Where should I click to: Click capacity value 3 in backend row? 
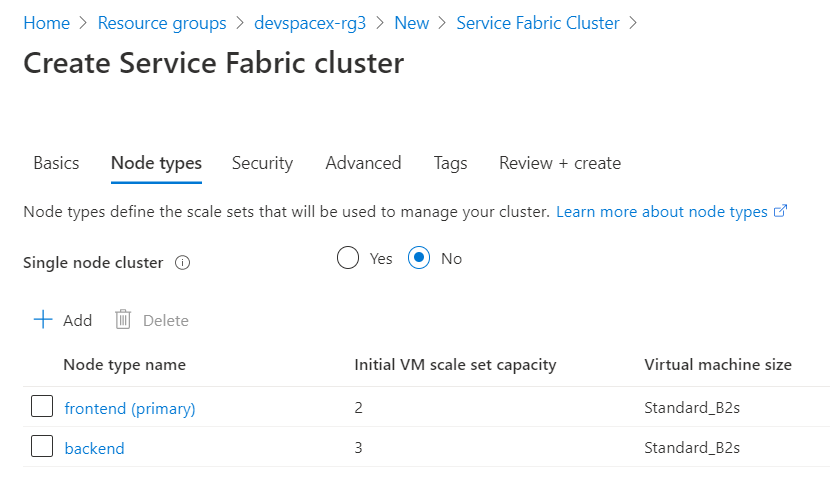pos(358,448)
